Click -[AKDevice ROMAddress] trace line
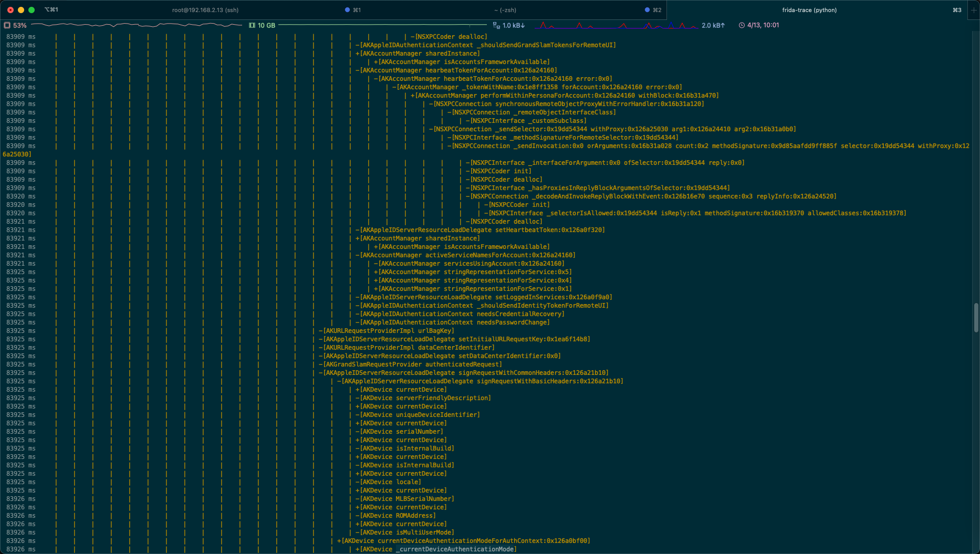The width and height of the screenshot is (980, 554). click(395, 516)
